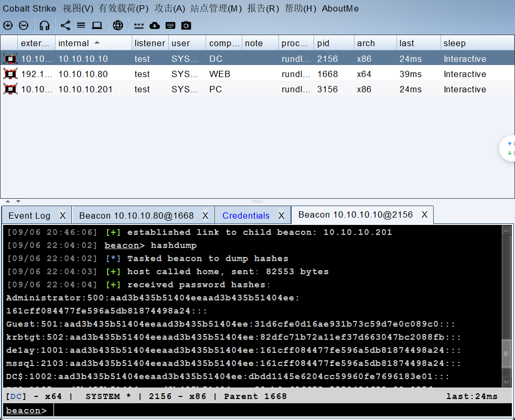Sort by the arch column header

(x=375, y=43)
